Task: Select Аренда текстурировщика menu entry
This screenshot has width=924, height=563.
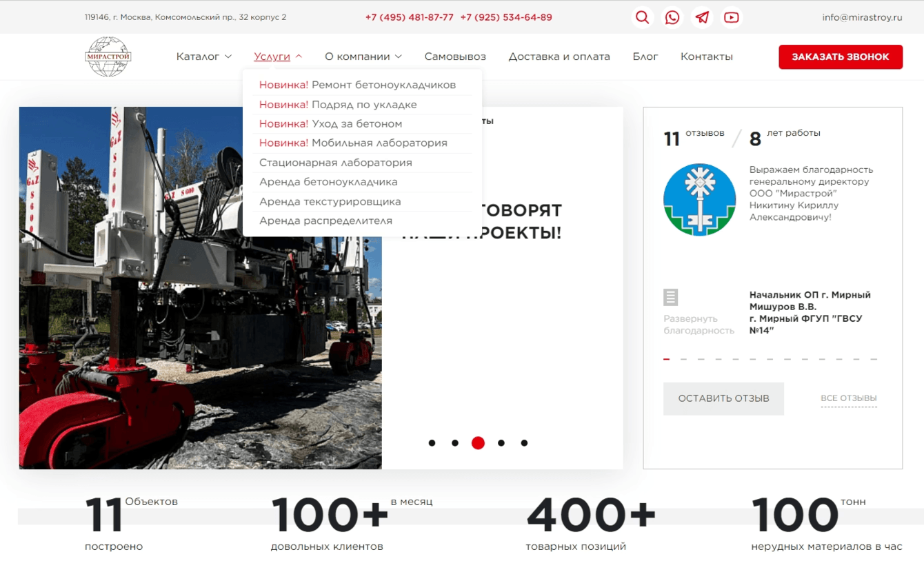Action: (x=330, y=201)
